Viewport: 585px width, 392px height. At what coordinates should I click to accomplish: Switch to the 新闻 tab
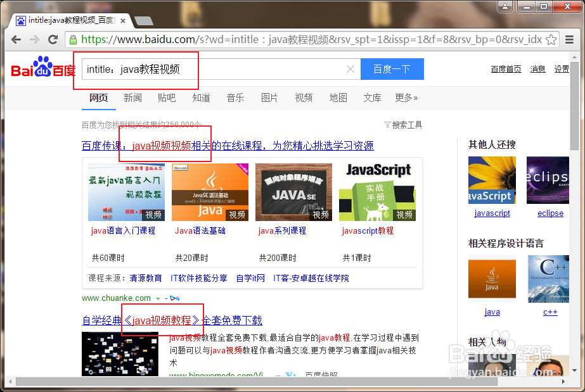[133, 98]
